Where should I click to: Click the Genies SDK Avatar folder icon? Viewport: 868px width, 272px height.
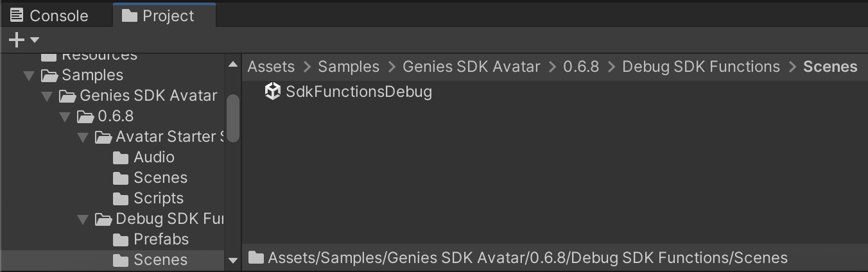click(x=67, y=96)
